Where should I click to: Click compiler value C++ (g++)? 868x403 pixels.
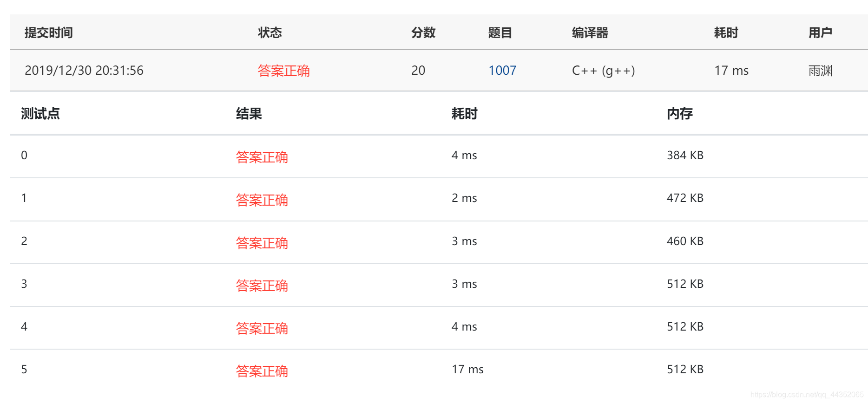coord(603,71)
